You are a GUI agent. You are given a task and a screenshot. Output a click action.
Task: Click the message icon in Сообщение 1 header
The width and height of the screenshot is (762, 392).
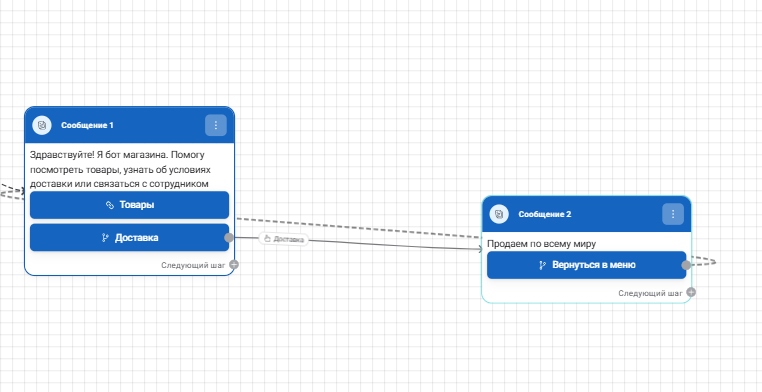[42, 125]
